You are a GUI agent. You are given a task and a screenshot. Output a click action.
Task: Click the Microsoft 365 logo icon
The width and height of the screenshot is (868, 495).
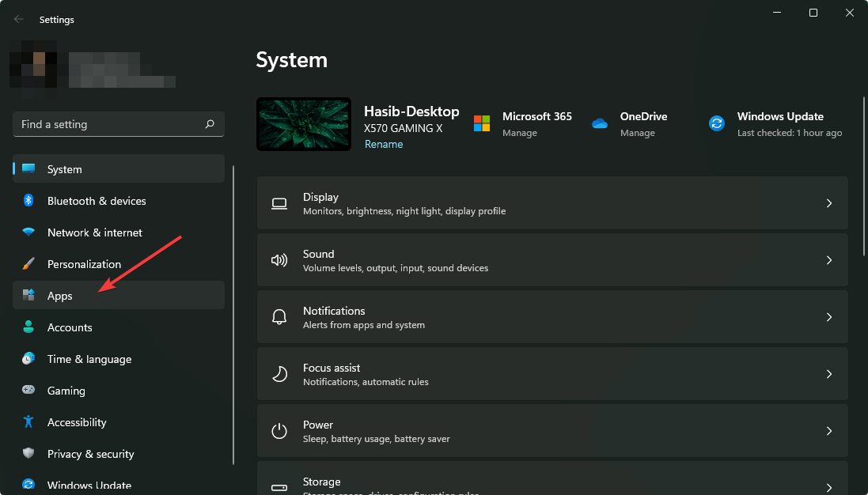[482, 123]
